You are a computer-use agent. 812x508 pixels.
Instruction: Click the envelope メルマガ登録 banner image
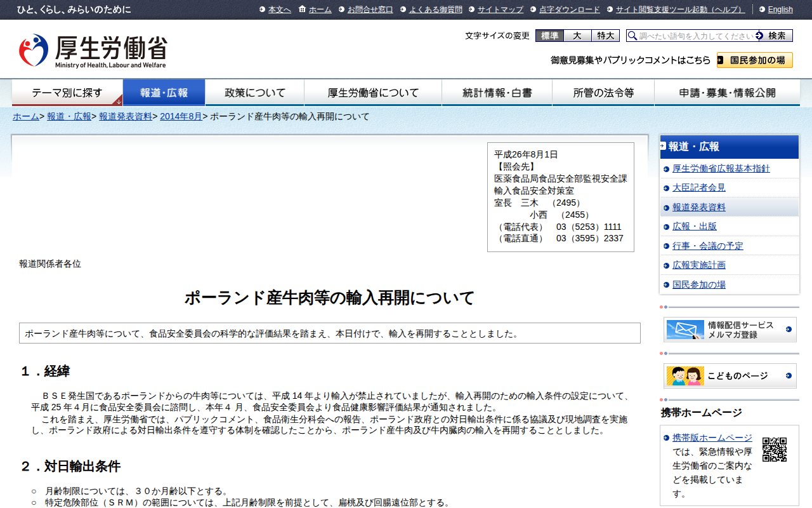pyautogui.click(x=730, y=330)
